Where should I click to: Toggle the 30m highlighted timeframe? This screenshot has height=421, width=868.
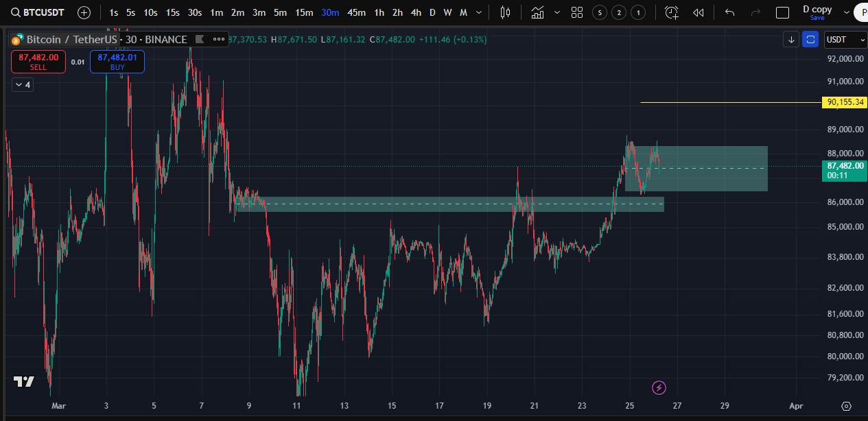329,12
